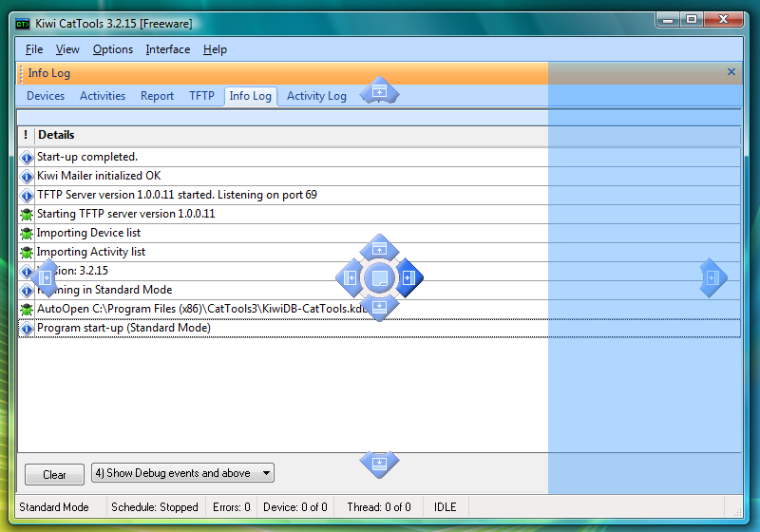Click 'Errors: 0' in status bar
The width and height of the screenshot is (760, 532).
[x=231, y=507]
